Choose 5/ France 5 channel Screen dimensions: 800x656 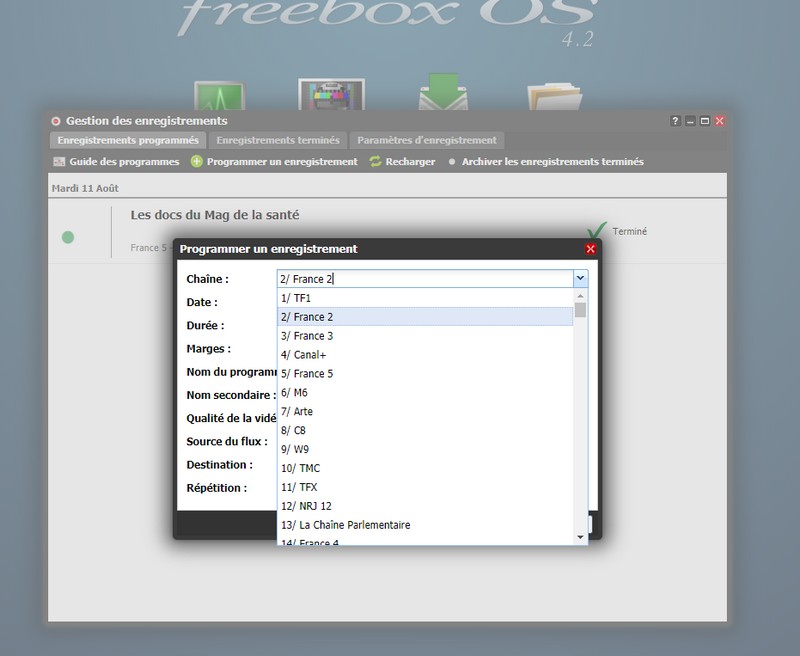(x=426, y=373)
